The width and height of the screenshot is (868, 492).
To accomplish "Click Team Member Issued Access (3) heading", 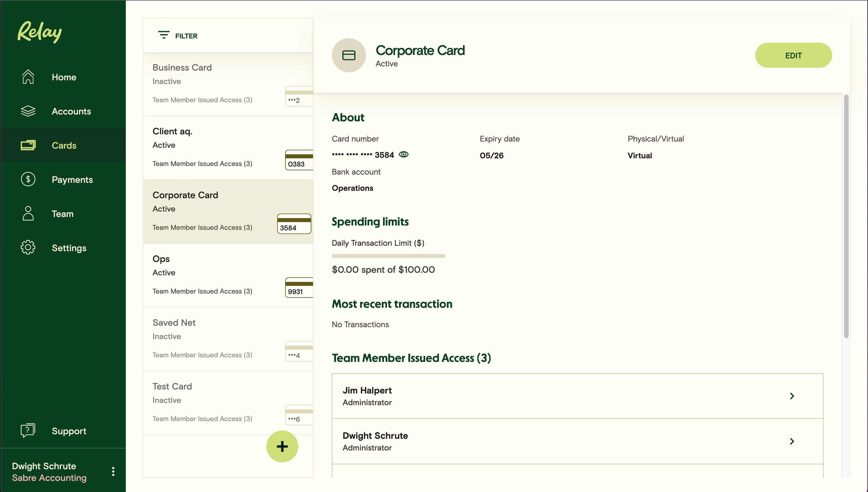I will coord(411,358).
